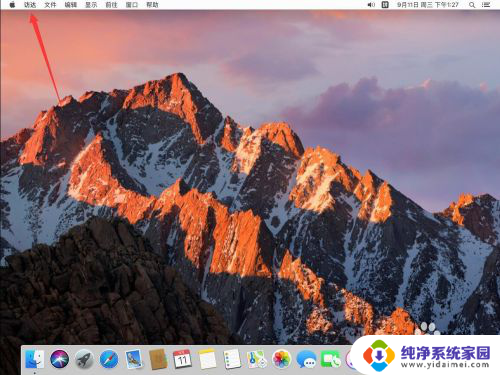Image resolution: width=500 pixels, height=375 pixels.
Task: Open the yellow Notes icon in Dock
Action: [207, 359]
